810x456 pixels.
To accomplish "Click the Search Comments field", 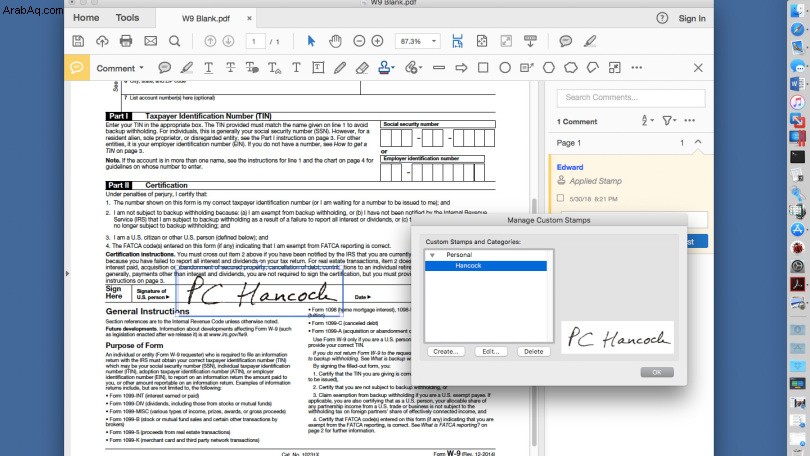I will pyautogui.click(x=631, y=98).
